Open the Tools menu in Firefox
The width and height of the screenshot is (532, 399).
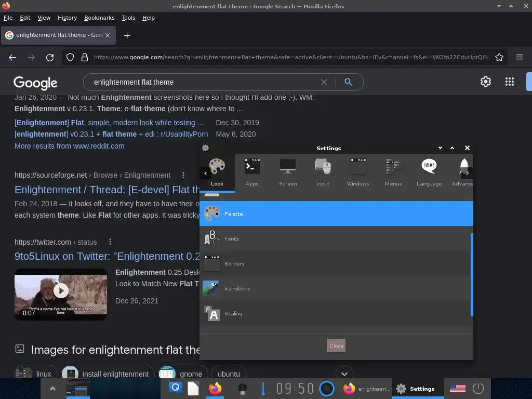(x=128, y=18)
